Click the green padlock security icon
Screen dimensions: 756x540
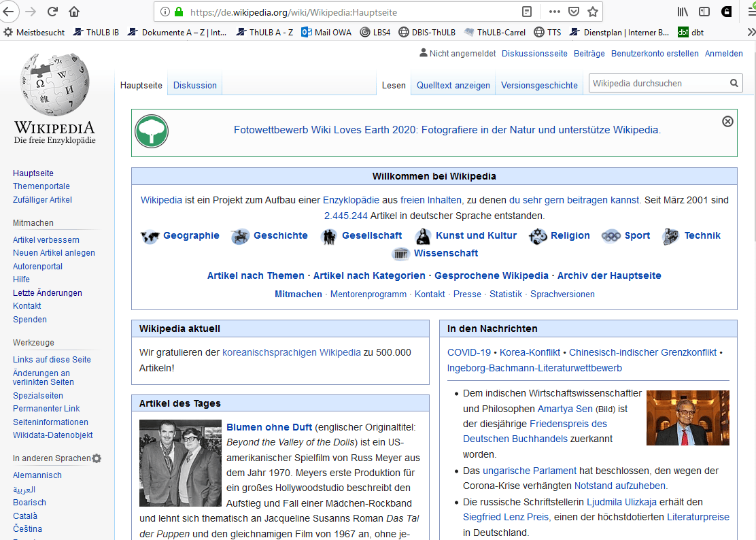(179, 12)
